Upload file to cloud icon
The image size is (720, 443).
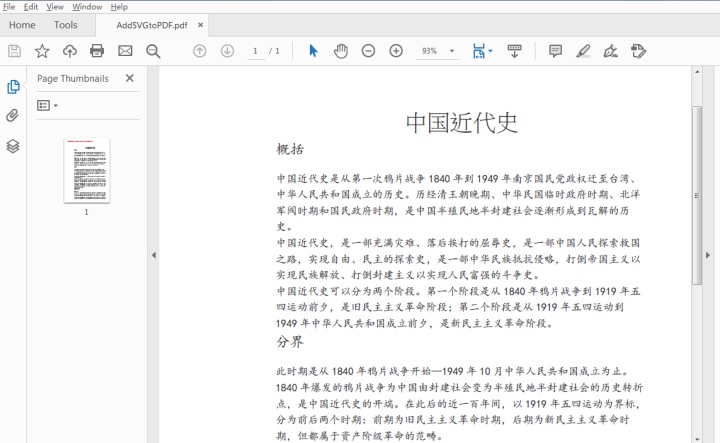point(70,50)
